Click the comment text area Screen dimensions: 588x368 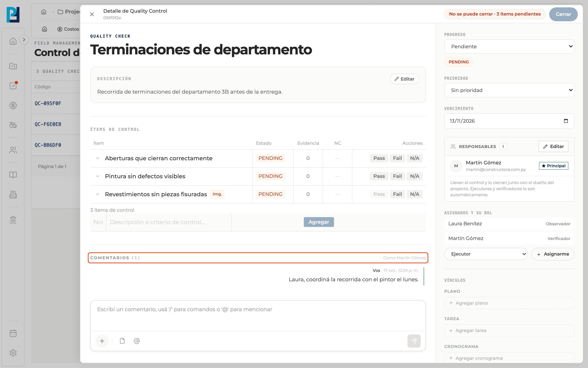258,315
